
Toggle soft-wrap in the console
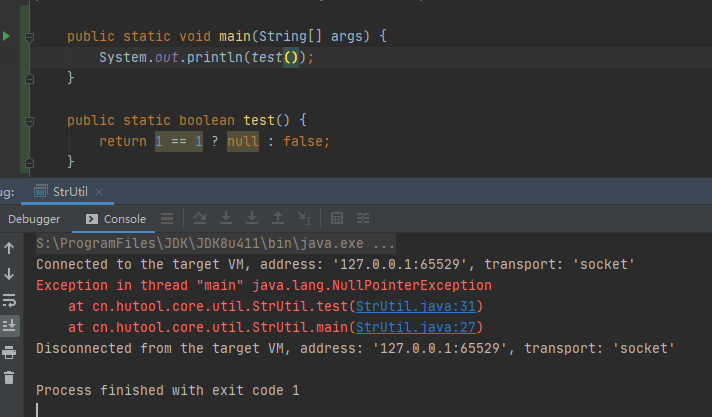click(x=9, y=299)
